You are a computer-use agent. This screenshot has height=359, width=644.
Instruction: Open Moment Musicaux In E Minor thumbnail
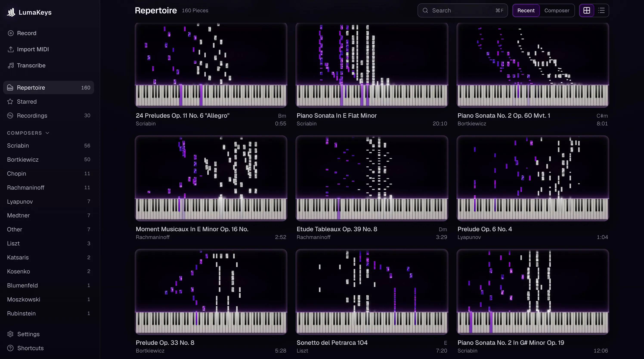click(211, 178)
